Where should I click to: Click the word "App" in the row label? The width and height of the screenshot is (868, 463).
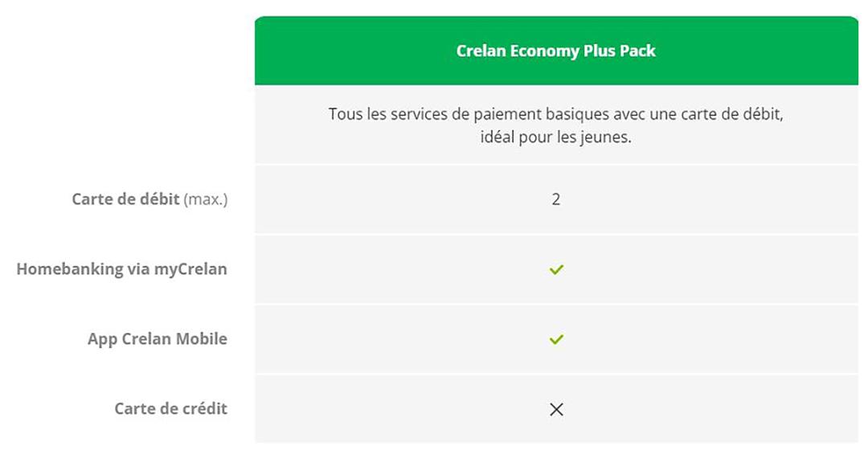tap(103, 339)
